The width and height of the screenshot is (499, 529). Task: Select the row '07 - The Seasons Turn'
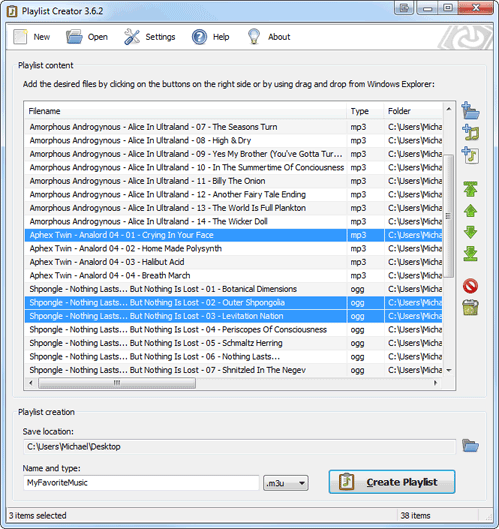tap(233, 127)
